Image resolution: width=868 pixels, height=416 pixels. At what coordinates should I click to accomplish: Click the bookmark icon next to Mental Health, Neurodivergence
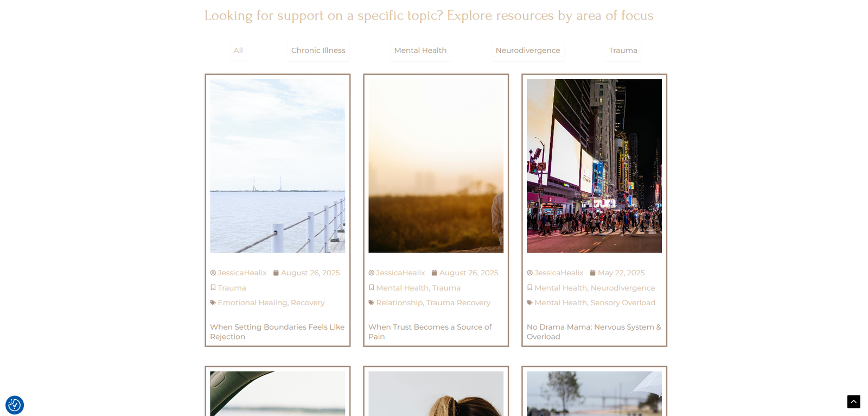click(x=530, y=288)
